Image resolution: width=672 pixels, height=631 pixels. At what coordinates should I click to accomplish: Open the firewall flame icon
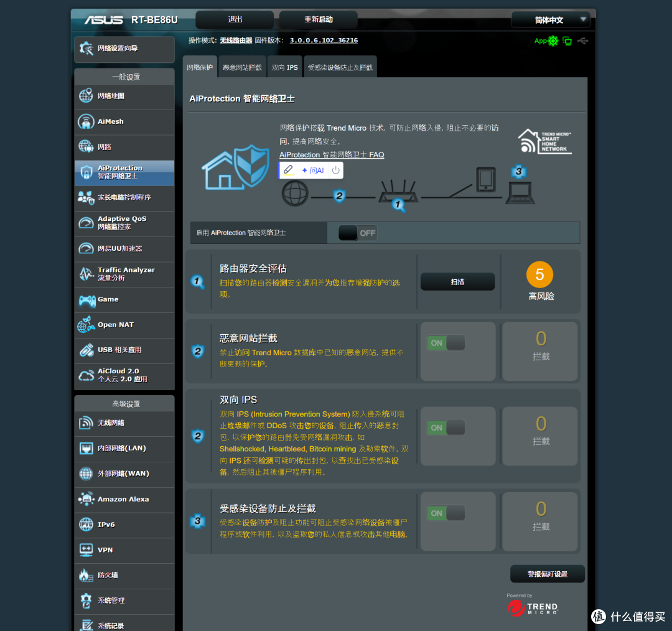[86, 575]
